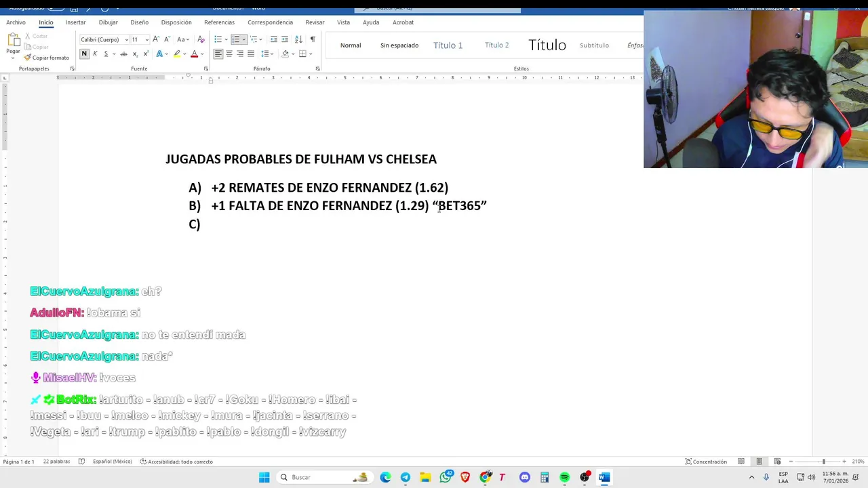Open Microsoft Edge from taskbar

(386, 477)
